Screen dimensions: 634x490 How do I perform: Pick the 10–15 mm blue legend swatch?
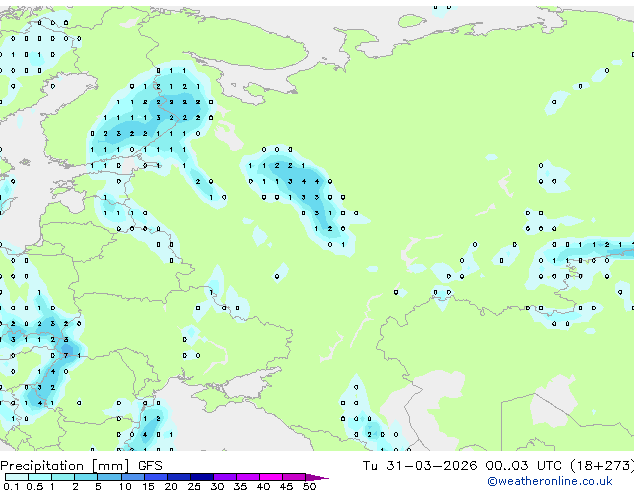point(133,477)
